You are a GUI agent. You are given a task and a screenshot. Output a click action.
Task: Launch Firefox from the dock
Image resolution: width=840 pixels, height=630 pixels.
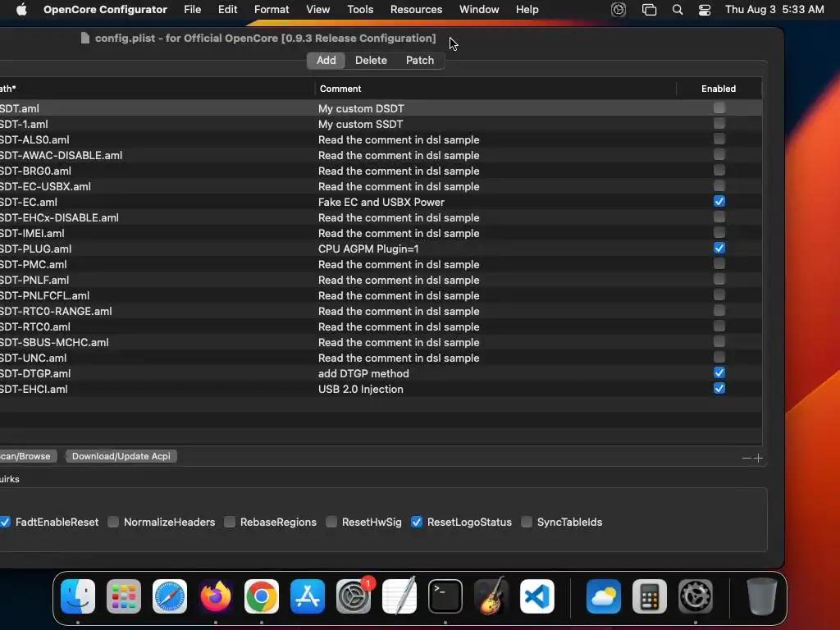[216, 596]
